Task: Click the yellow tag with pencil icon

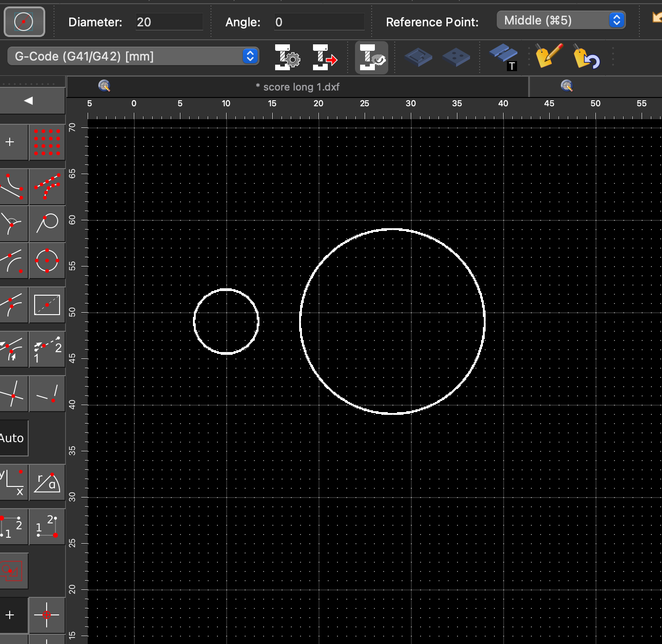Action: click(x=549, y=56)
